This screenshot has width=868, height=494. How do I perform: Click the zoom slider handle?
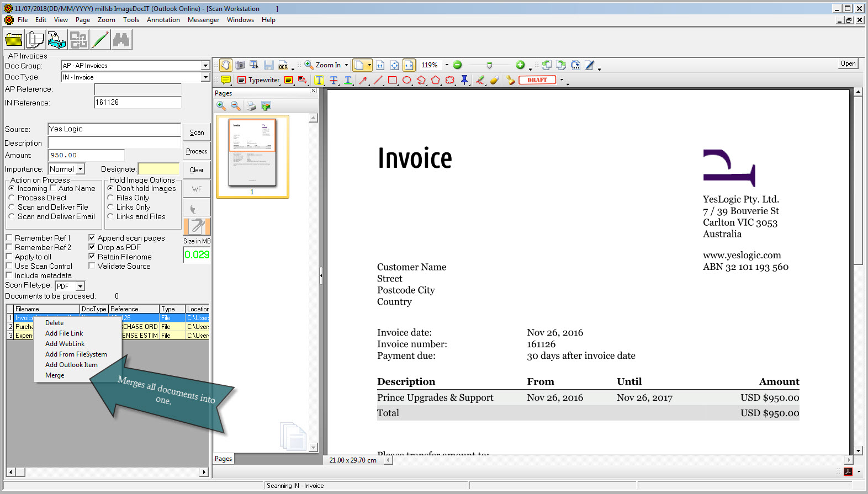(x=489, y=65)
